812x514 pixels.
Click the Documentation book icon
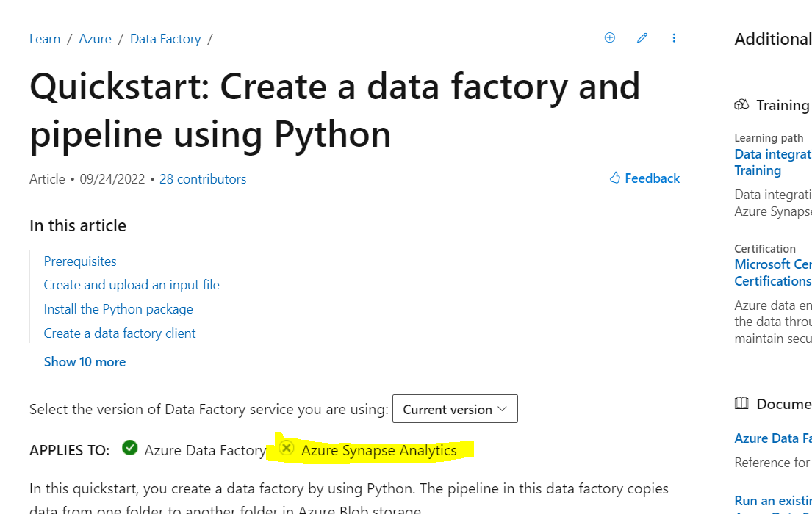coord(741,403)
